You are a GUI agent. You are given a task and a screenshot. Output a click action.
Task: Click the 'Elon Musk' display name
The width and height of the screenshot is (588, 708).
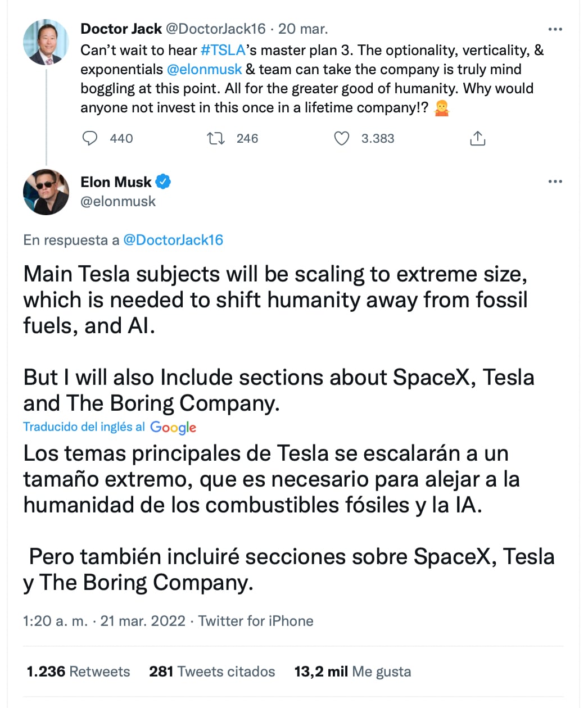(x=116, y=182)
